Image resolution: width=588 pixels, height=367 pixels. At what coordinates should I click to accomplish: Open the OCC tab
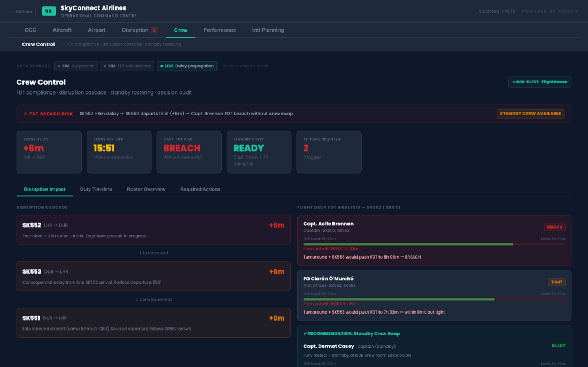coord(30,30)
